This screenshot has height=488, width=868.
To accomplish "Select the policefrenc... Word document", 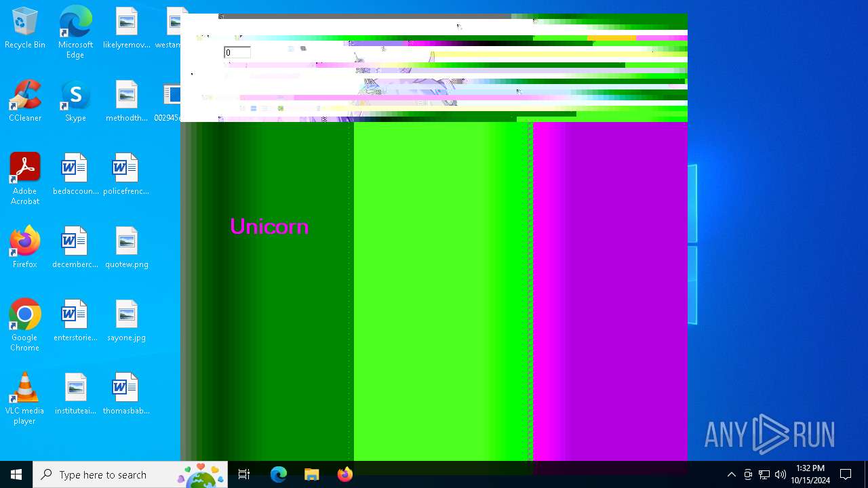I will coord(126,176).
